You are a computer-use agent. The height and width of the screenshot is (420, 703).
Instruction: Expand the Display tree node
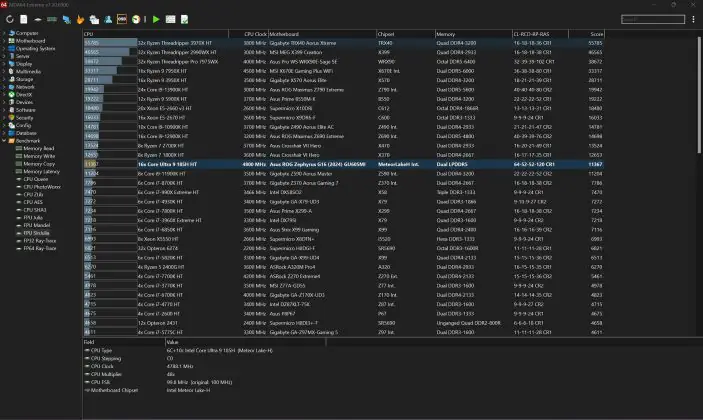4,64
